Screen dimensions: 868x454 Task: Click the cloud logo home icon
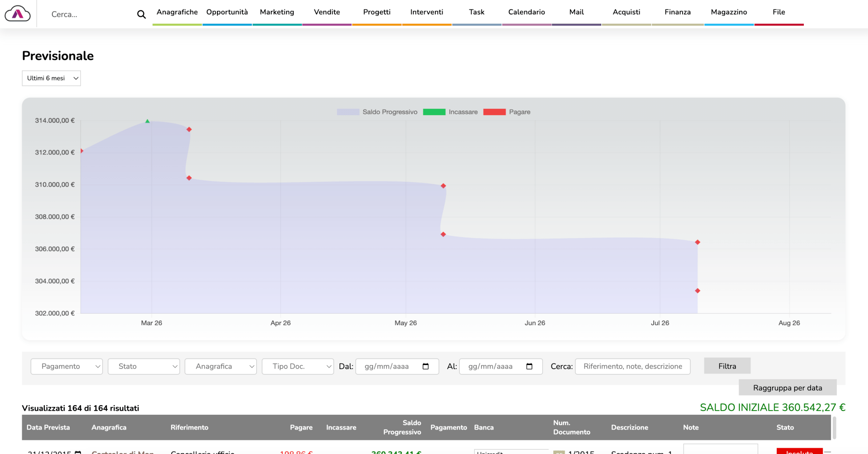tap(18, 14)
